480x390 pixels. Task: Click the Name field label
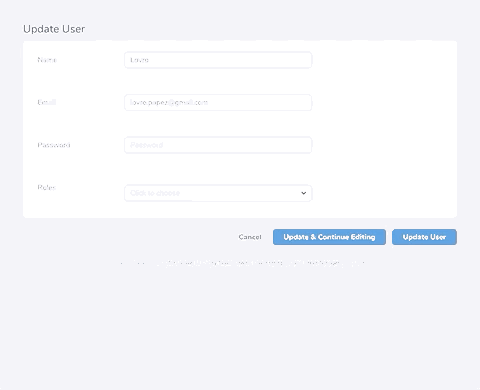point(47,60)
